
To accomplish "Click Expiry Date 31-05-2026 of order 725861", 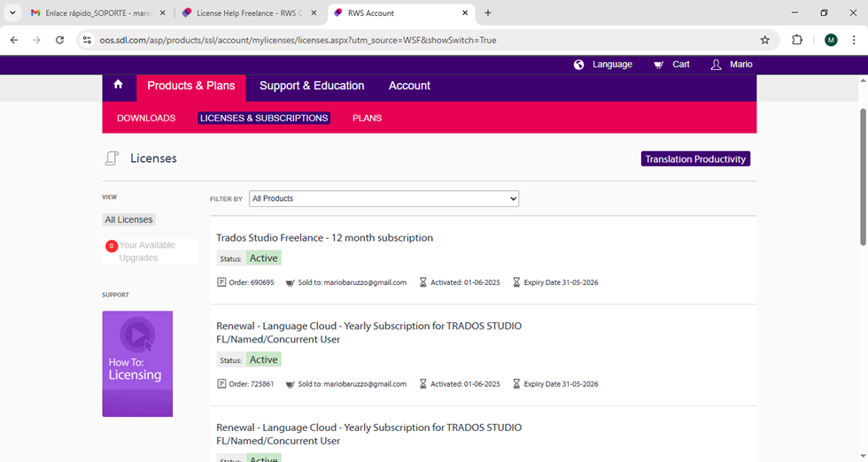I will click(x=561, y=384).
